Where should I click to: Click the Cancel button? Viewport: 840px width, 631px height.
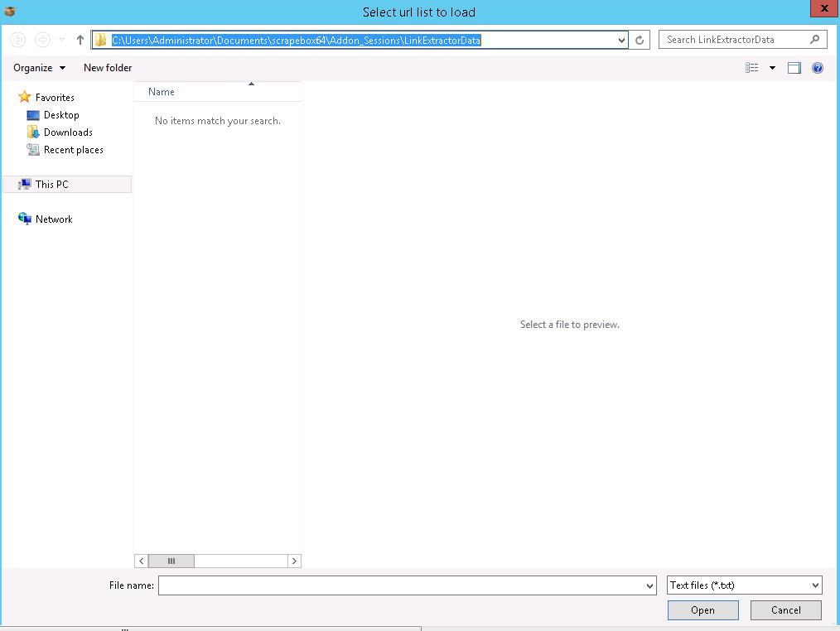786,610
